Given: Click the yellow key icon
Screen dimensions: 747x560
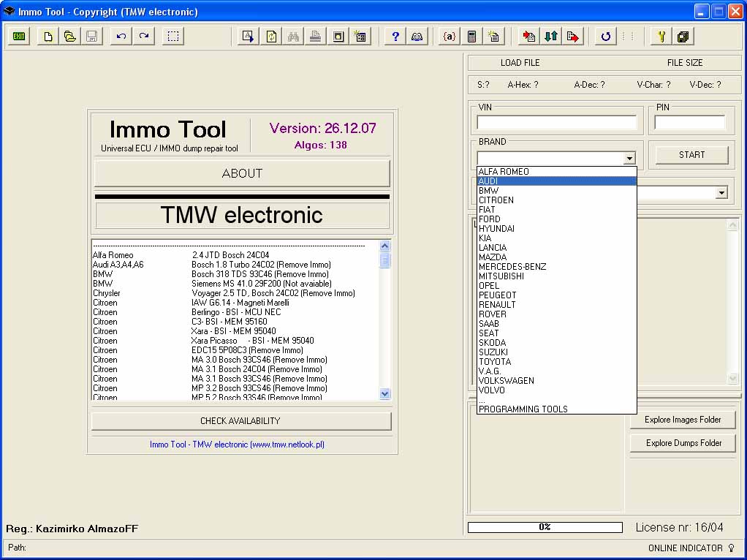Looking at the screenshot, I should 661,37.
